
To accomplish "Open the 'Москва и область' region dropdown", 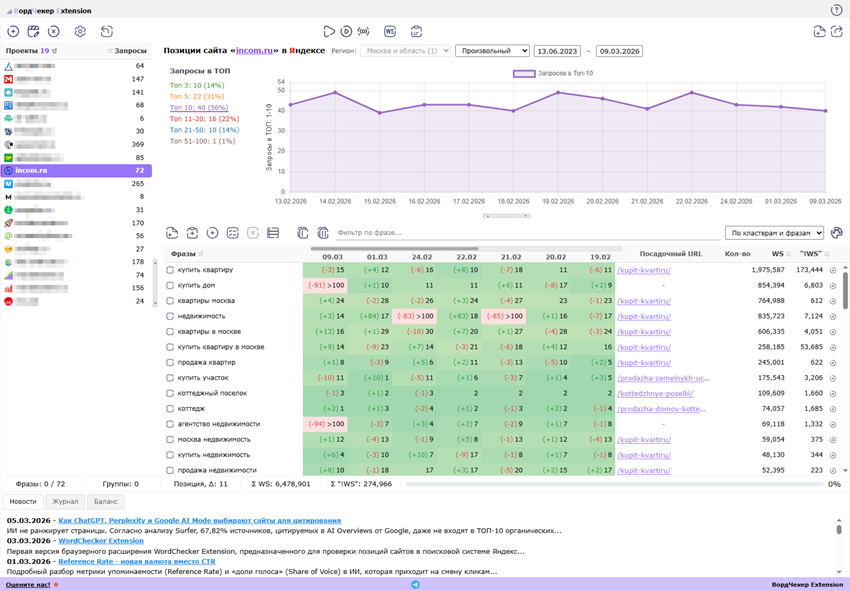I will coord(405,51).
